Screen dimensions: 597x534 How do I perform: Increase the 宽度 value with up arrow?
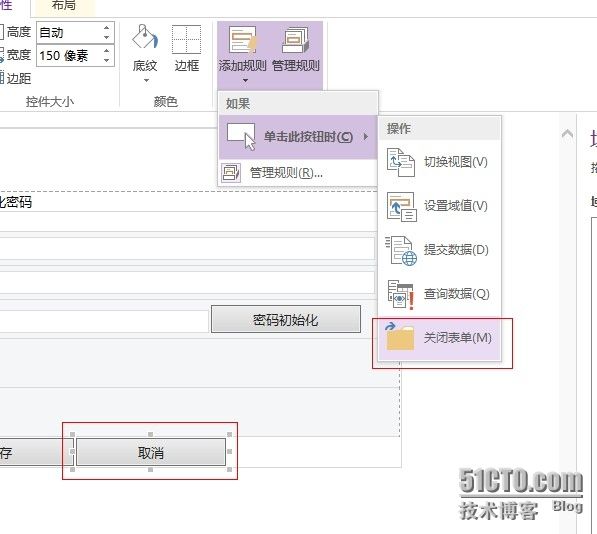(107, 50)
